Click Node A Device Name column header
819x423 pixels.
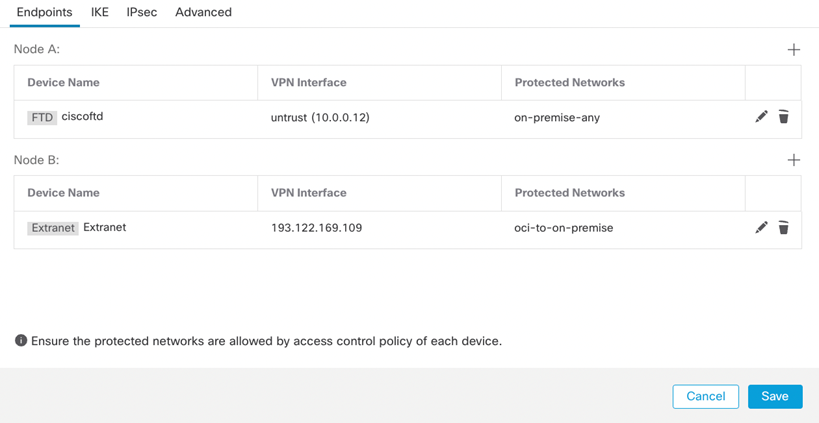[63, 83]
